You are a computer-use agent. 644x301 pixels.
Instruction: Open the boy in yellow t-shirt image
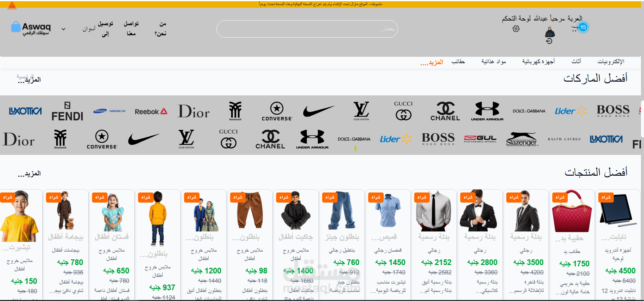coord(19,216)
